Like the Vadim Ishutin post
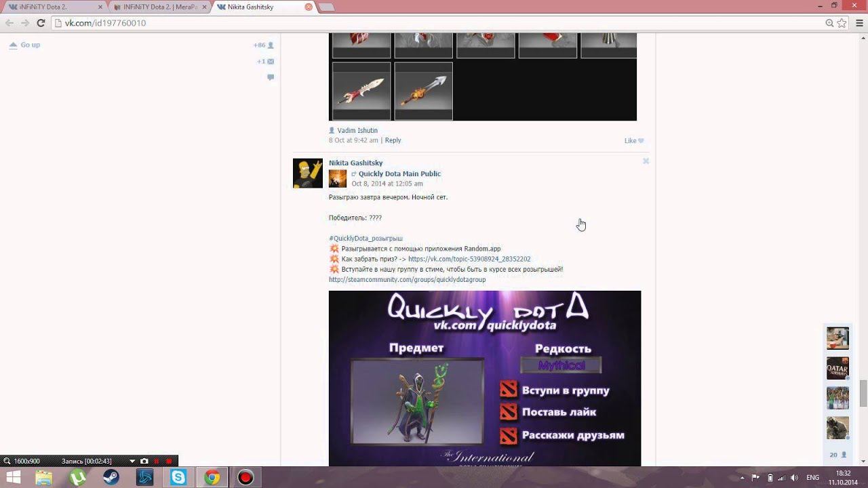Image resolution: width=868 pixels, height=488 pixels. (634, 141)
